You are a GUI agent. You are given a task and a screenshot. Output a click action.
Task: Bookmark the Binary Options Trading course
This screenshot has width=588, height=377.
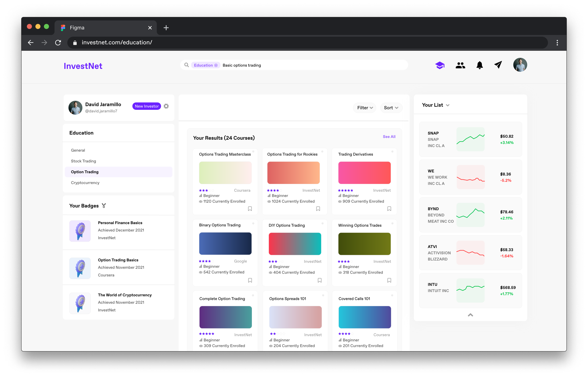250,280
